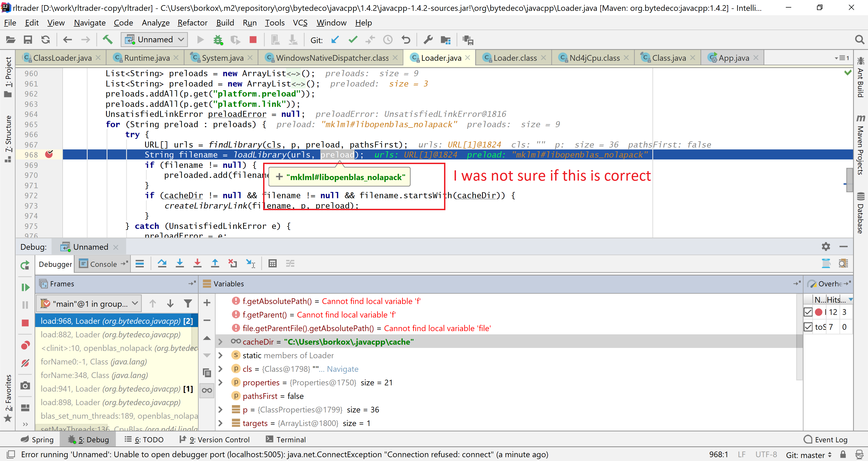Click the editor vertical scrollbar thumb
The width and height of the screenshot is (868, 461).
coord(850,180)
